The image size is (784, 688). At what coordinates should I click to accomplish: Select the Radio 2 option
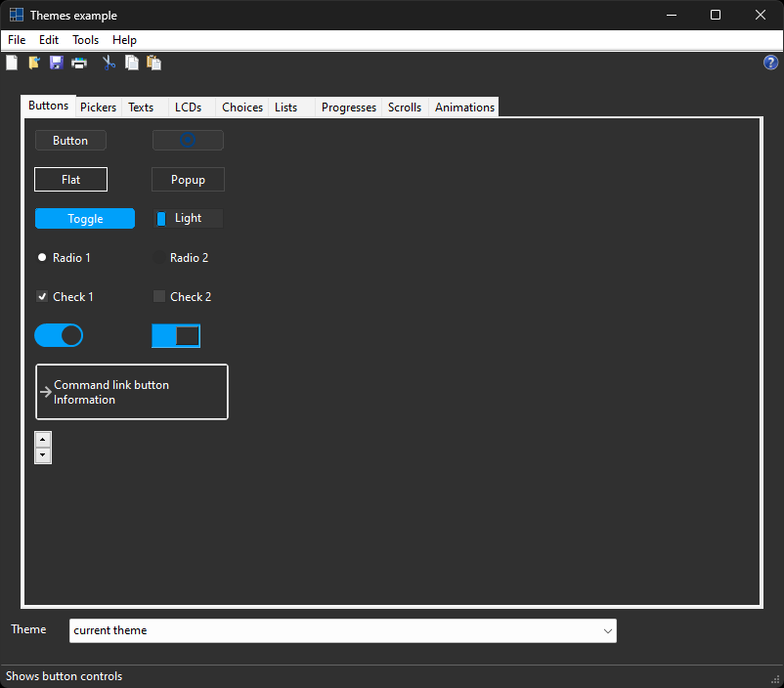coord(159,258)
